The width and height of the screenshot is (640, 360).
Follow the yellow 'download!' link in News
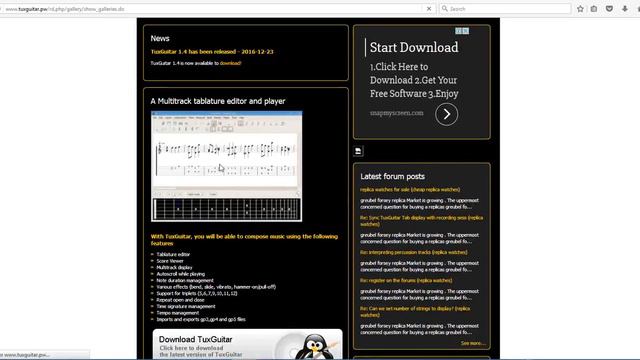pyautogui.click(x=231, y=63)
